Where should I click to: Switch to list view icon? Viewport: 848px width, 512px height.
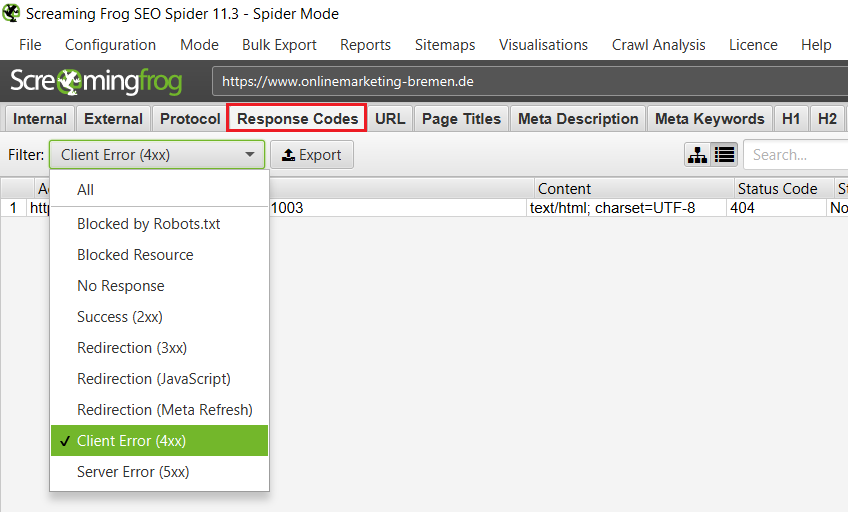pyautogui.click(x=724, y=155)
